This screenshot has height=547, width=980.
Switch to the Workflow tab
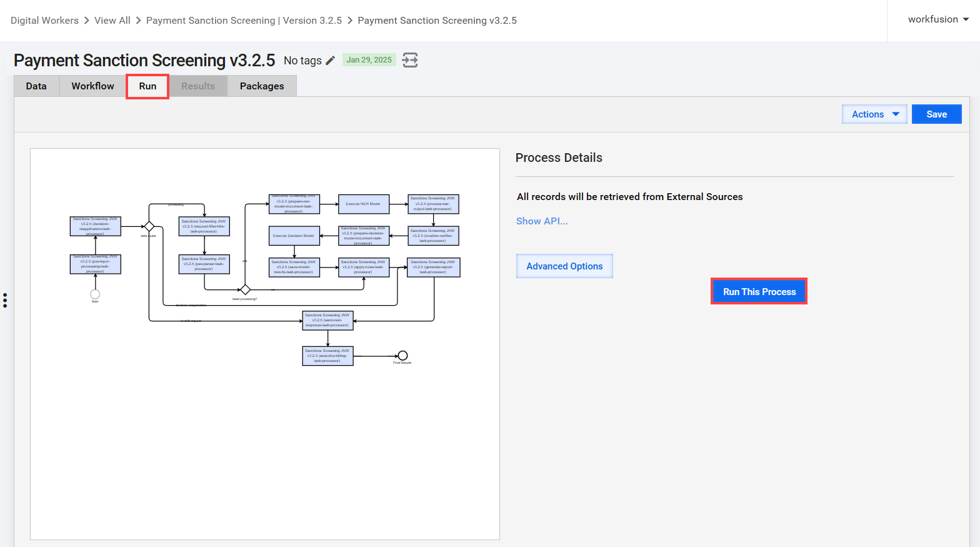92,86
